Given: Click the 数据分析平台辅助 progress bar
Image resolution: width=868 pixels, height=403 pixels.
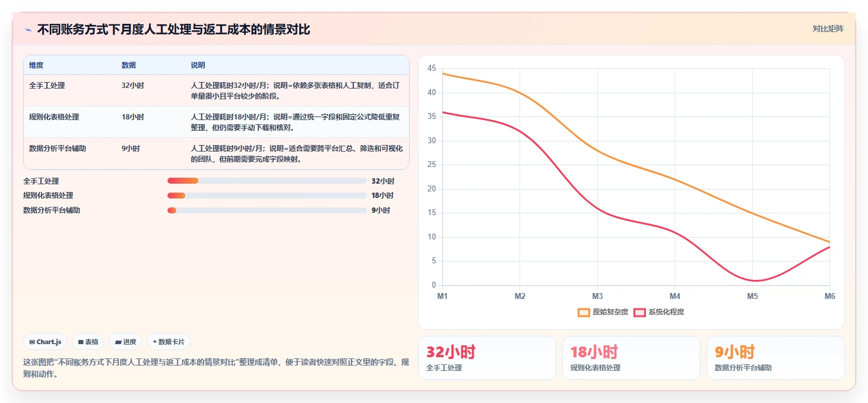Looking at the screenshot, I should point(267,210).
